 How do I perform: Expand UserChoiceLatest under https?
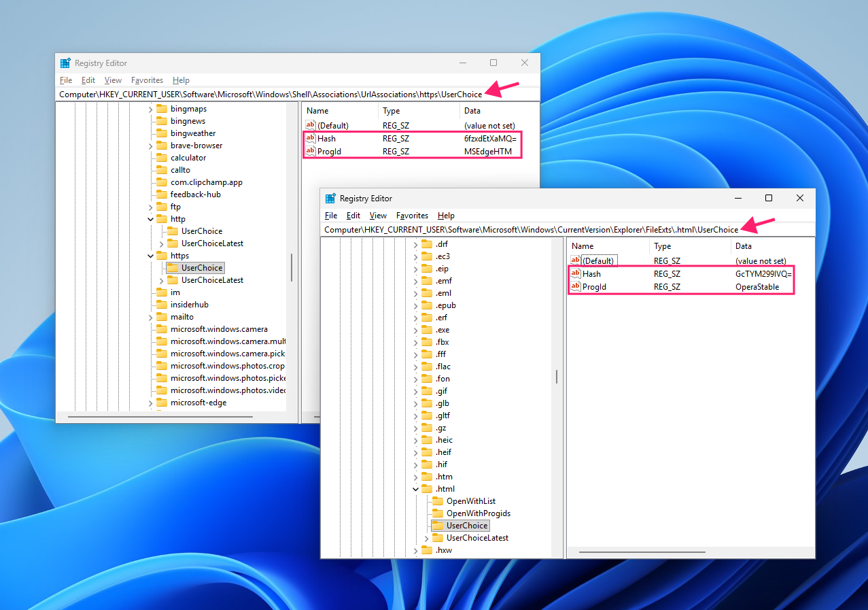pos(161,280)
